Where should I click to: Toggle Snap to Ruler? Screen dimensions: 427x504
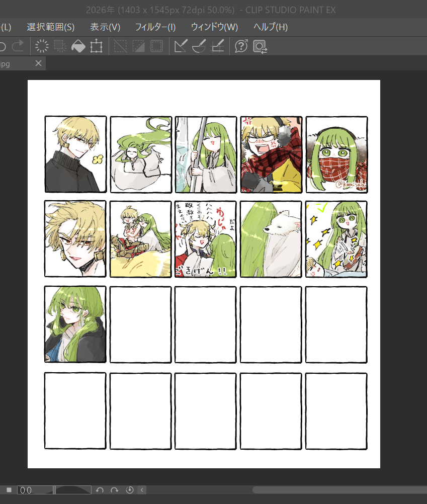(181, 47)
